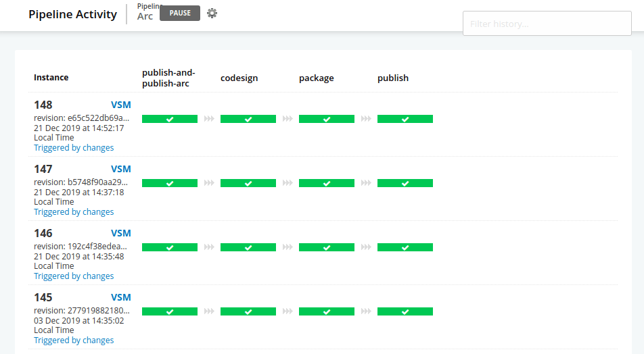Open passed package stage of instance 147
The width and height of the screenshot is (644, 354).
(327, 183)
